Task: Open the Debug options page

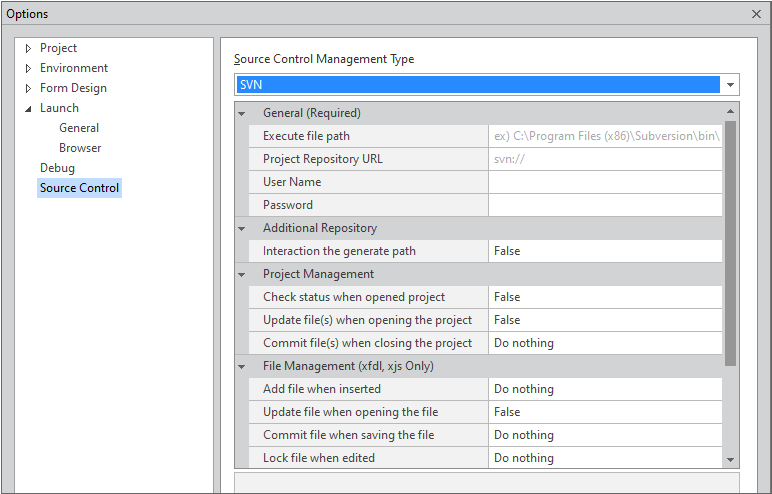Action: click(x=57, y=168)
